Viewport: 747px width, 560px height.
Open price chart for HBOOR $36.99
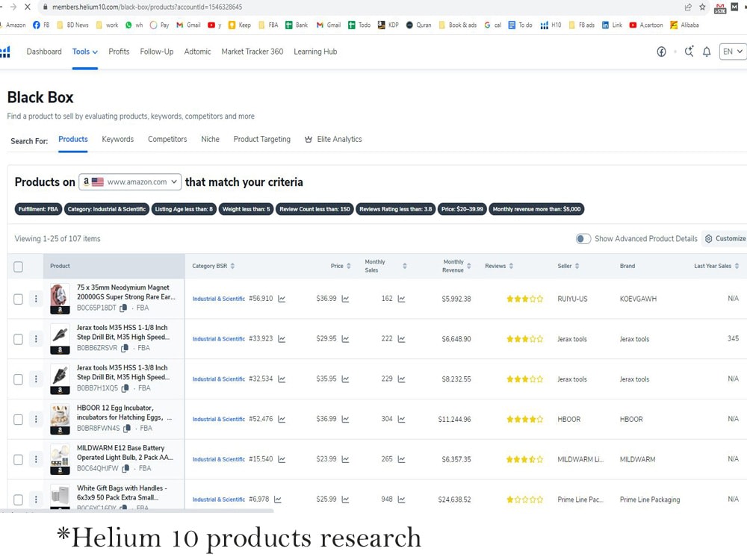tap(345, 419)
